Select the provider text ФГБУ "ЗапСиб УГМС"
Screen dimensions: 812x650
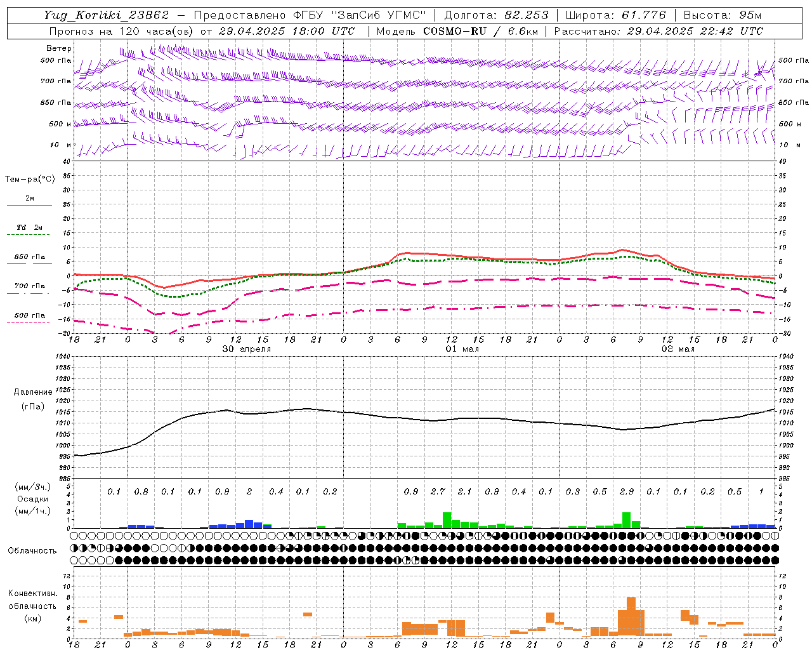click(360, 15)
